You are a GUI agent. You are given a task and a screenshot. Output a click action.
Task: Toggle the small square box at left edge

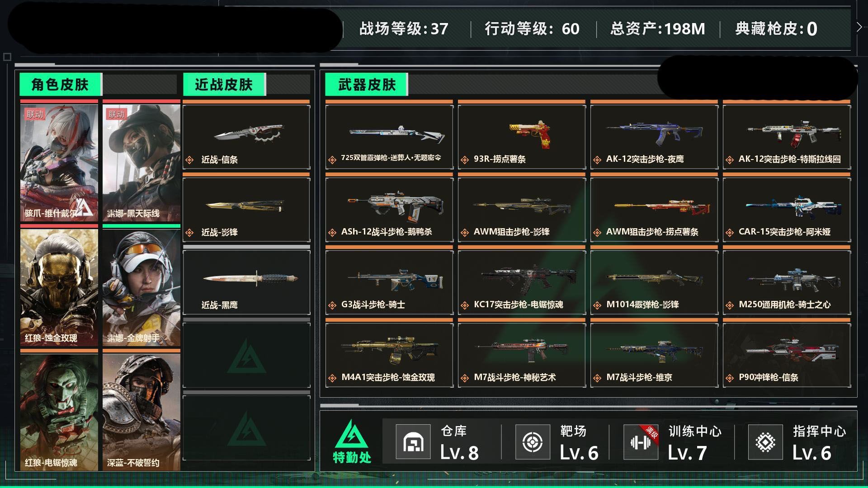coord(7,57)
